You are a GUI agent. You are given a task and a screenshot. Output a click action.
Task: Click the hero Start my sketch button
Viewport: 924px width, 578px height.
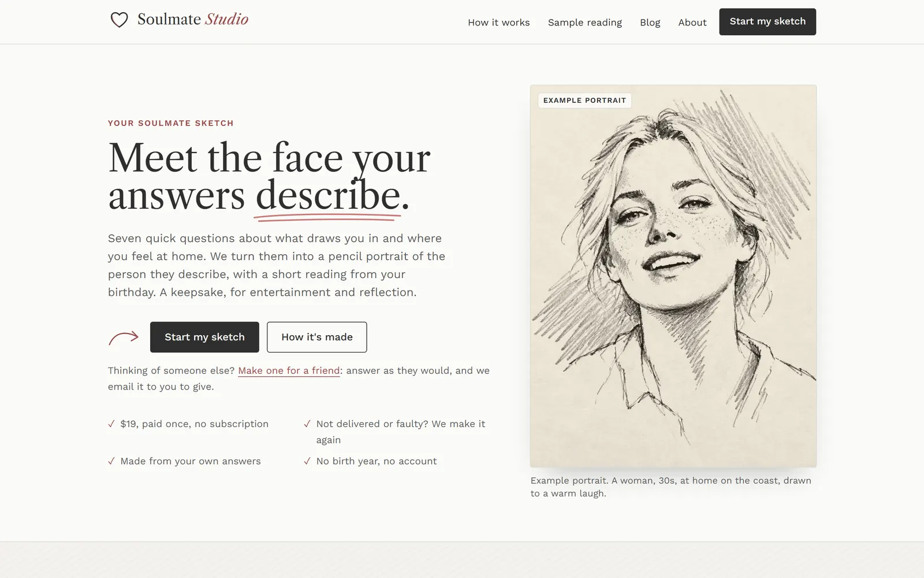[204, 337]
